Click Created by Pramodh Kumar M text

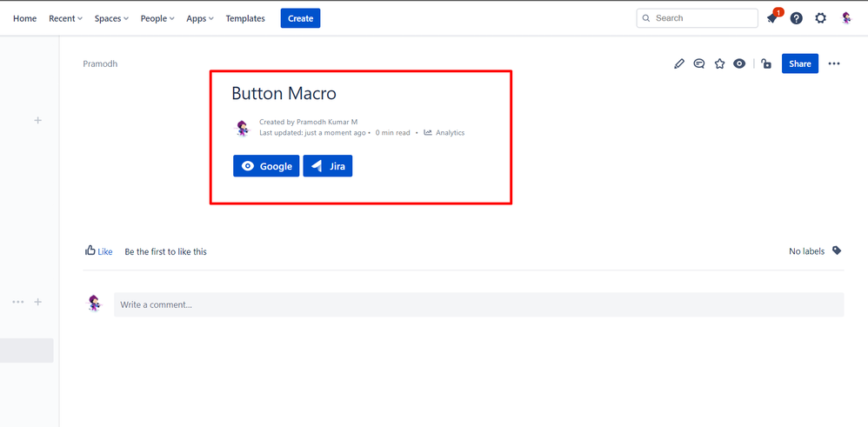[309, 122]
